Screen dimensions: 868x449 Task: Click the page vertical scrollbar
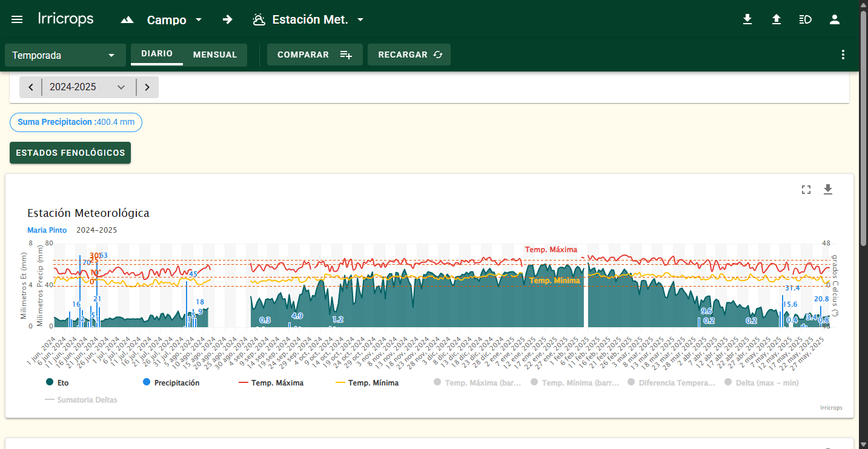pos(864,121)
